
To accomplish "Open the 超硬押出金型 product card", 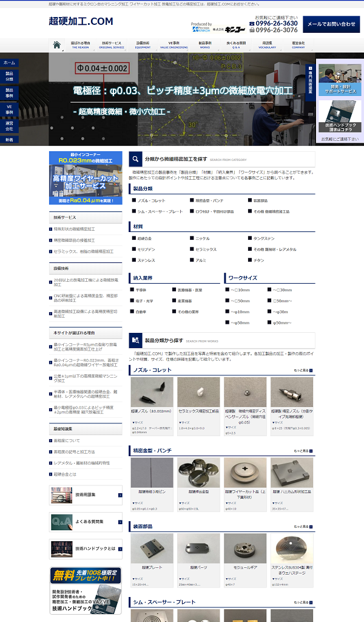I will (198, 484).
